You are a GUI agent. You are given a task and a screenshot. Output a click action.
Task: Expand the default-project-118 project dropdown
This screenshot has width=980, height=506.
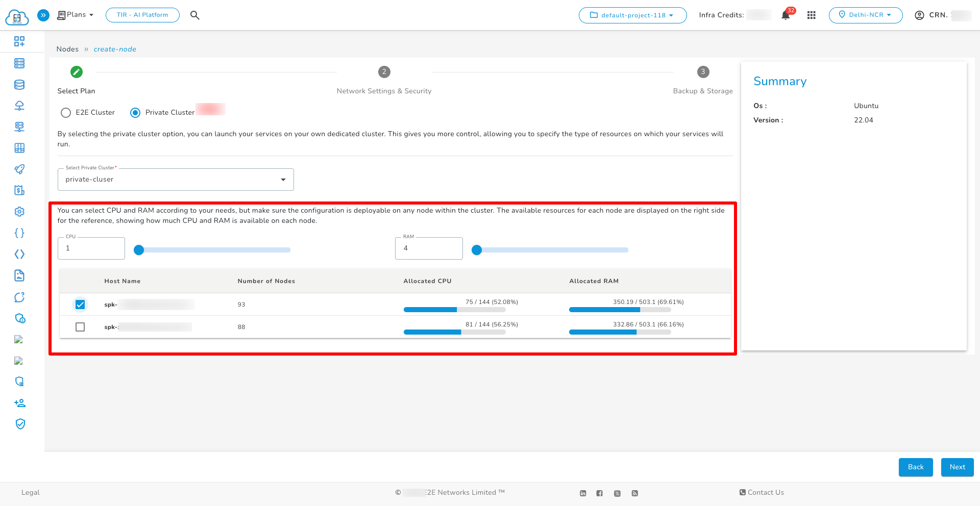[632, 15]
